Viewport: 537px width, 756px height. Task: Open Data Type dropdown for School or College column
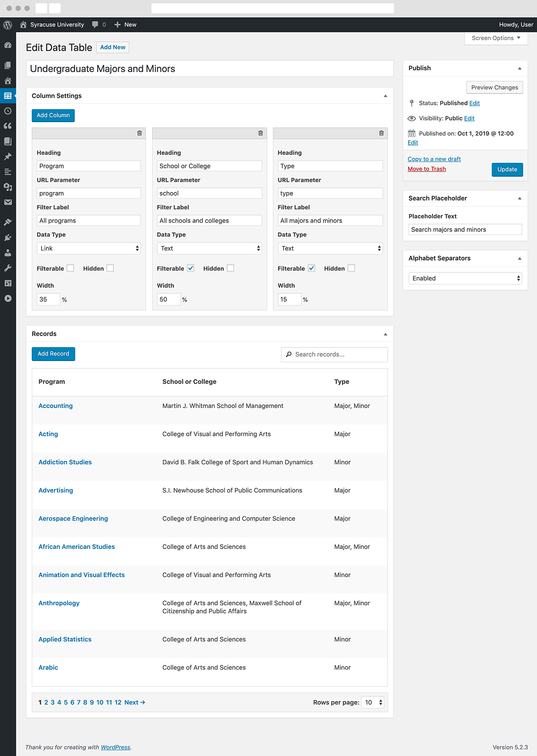209,248
